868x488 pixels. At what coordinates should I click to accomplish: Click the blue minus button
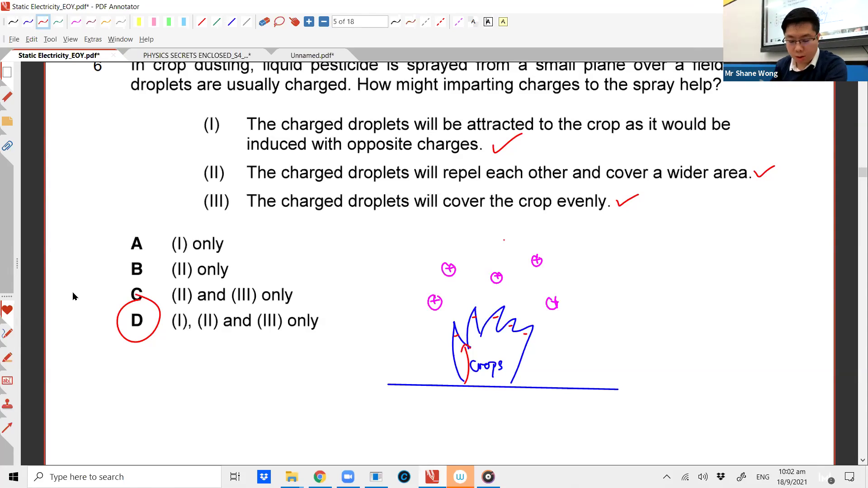coord(324,22)
